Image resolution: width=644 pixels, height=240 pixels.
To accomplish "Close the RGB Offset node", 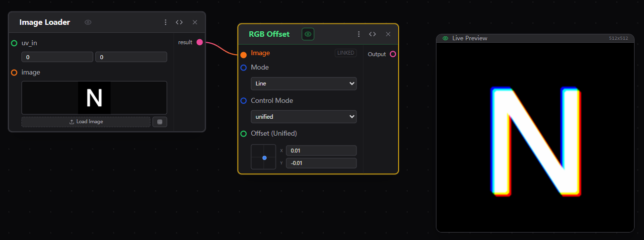I will [388, 34].
